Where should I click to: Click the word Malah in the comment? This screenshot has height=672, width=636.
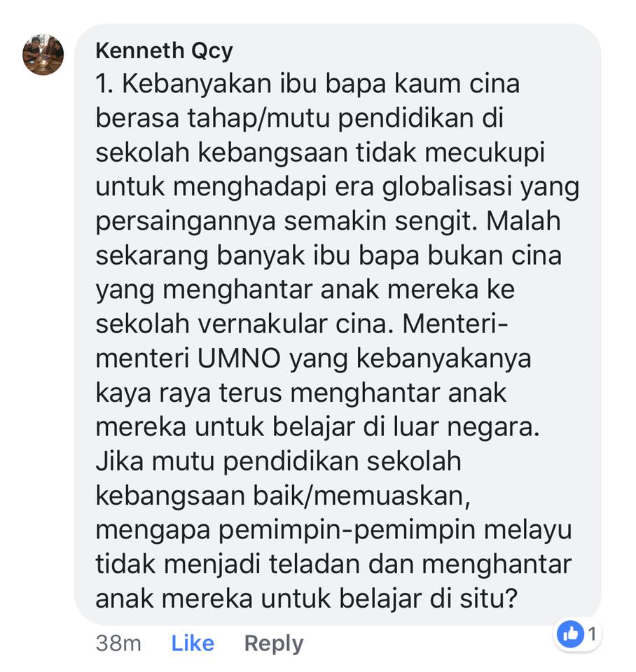click(524, 221)
